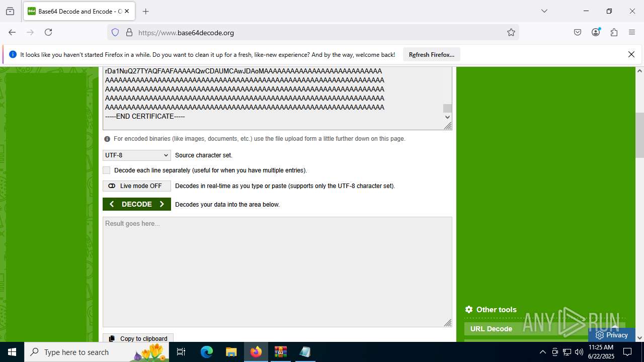The width and height of the screenshot is (644, 362).
Task: Go back to previous page
Action: (x=12, y=32)
